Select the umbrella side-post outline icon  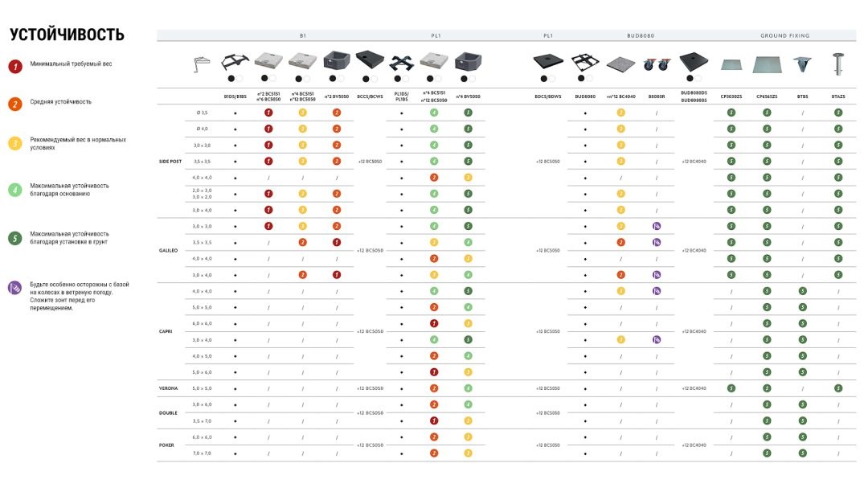pyautogui.click(x=202, y=64)
